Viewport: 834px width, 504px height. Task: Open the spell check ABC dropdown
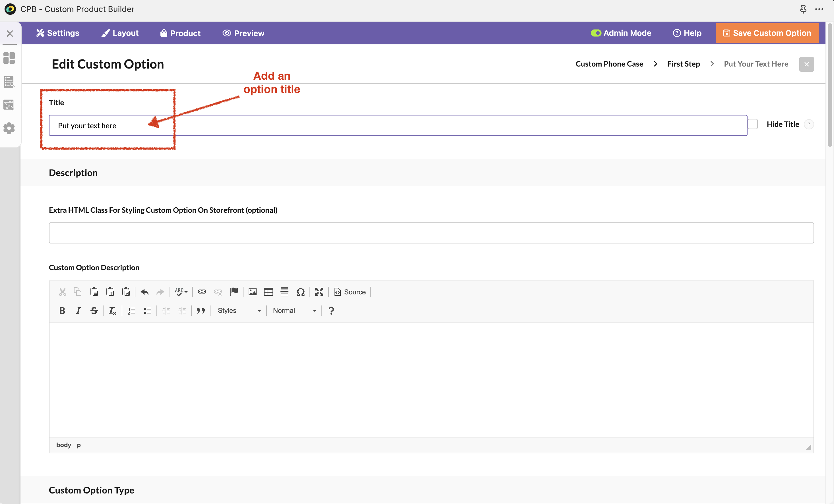pos(181,292)
